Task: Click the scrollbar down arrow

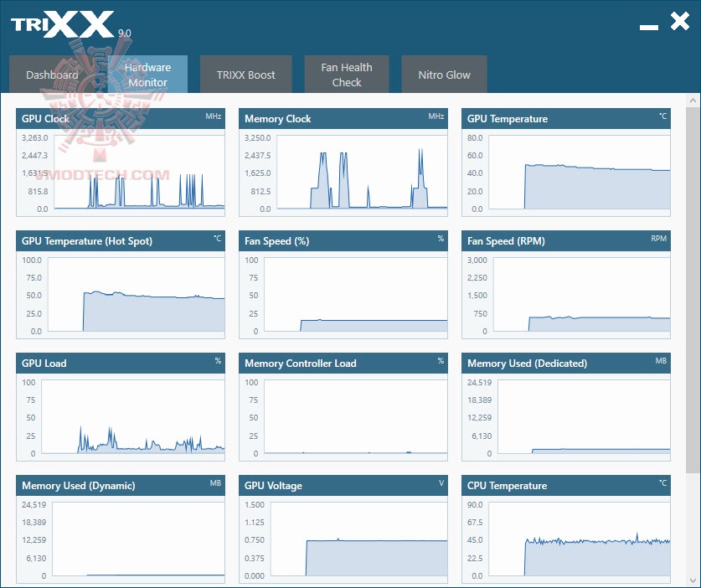Action: (693, 580)
